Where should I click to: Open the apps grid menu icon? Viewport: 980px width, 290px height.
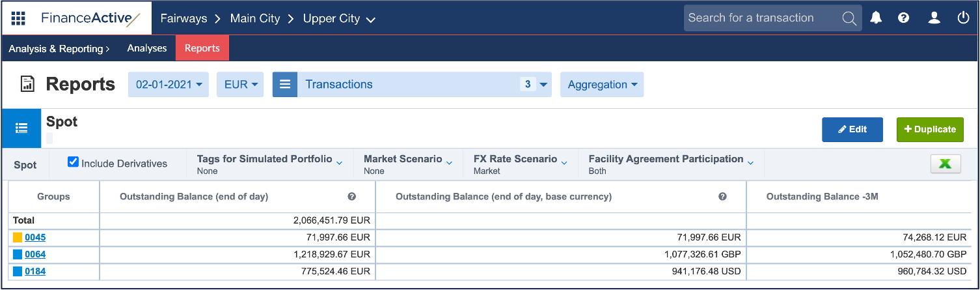click(x=18, y=18)
